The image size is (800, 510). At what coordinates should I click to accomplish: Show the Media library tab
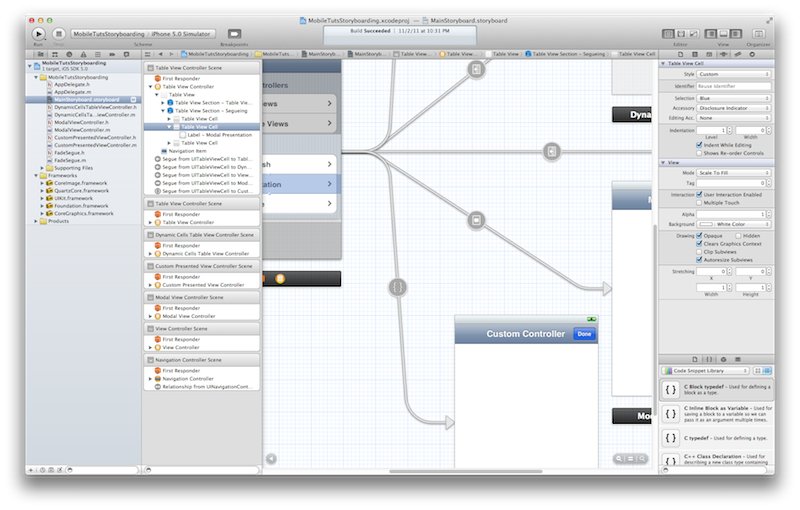coord(738,359)
